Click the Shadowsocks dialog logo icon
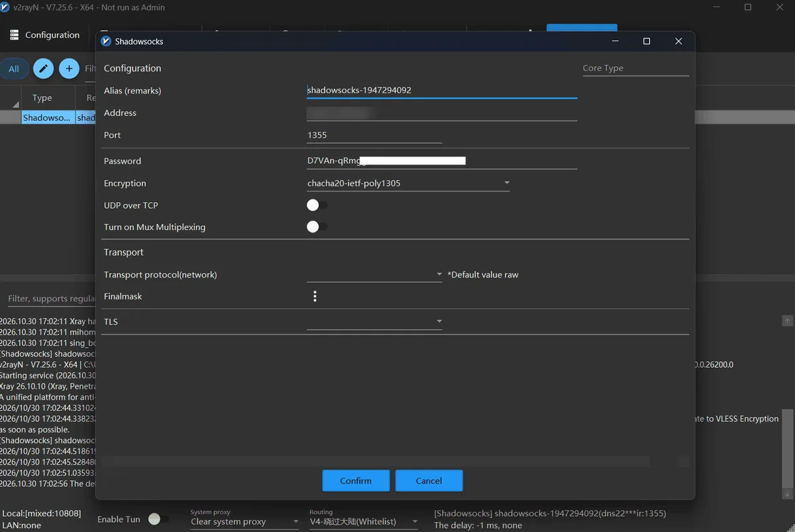Screen dimensions: 795x532 tap(106, 41)
